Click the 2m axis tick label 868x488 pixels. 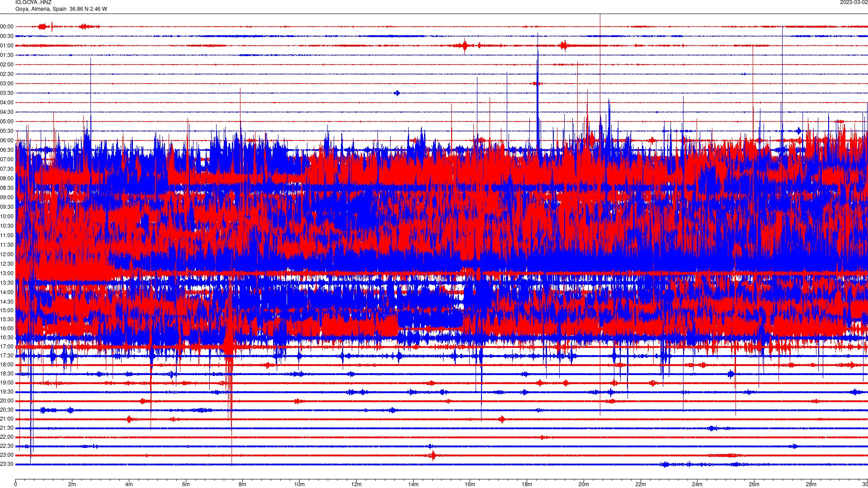[x=72, y=484]
